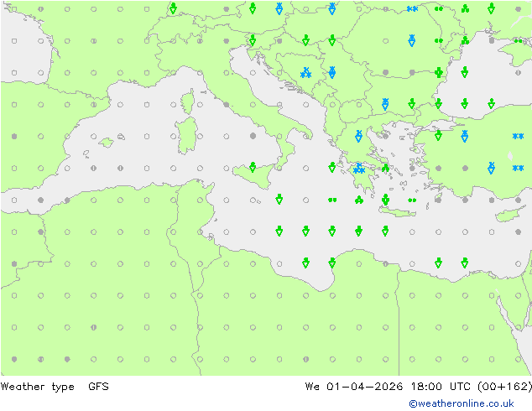Click the green triple raindrop symbol near Athens

(x=385, y=168)
